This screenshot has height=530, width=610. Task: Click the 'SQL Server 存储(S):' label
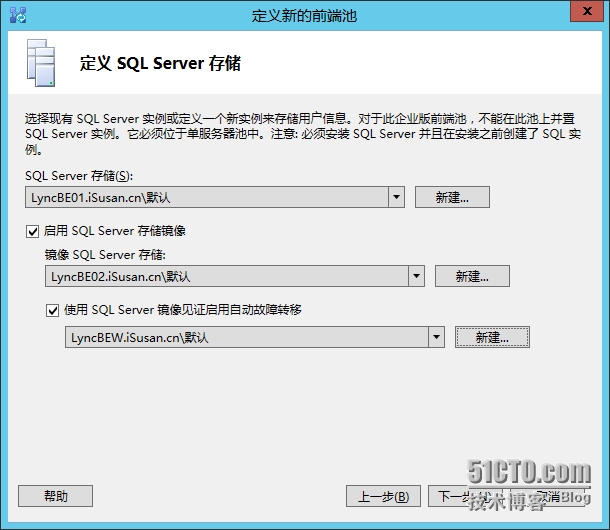coord(79,176)
